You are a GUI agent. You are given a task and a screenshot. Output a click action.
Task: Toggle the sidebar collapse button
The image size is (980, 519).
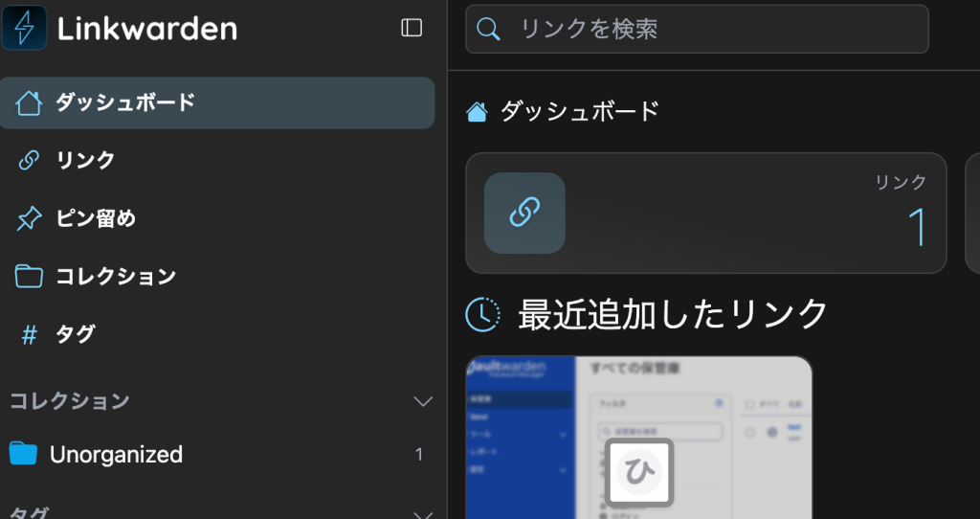coord(412,28)
